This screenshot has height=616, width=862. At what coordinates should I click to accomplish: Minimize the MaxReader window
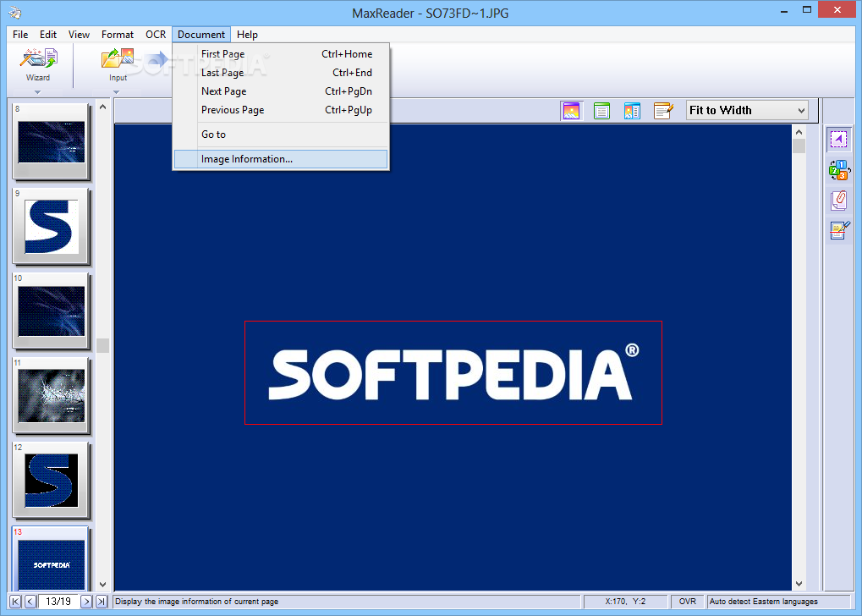pos(784,10)
